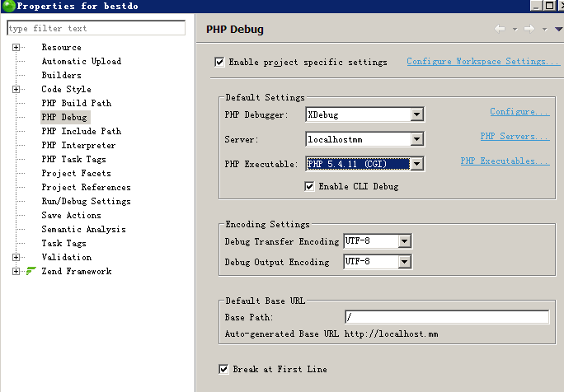
Task: Select PHP Interpreter in the tree
Action: (78, 145)
